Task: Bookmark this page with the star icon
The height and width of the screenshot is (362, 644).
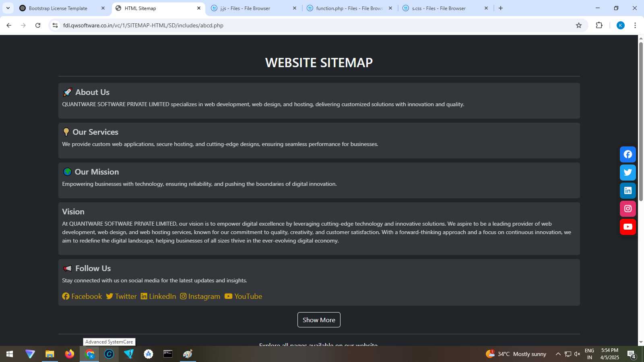Action: (x=579, y=25)
